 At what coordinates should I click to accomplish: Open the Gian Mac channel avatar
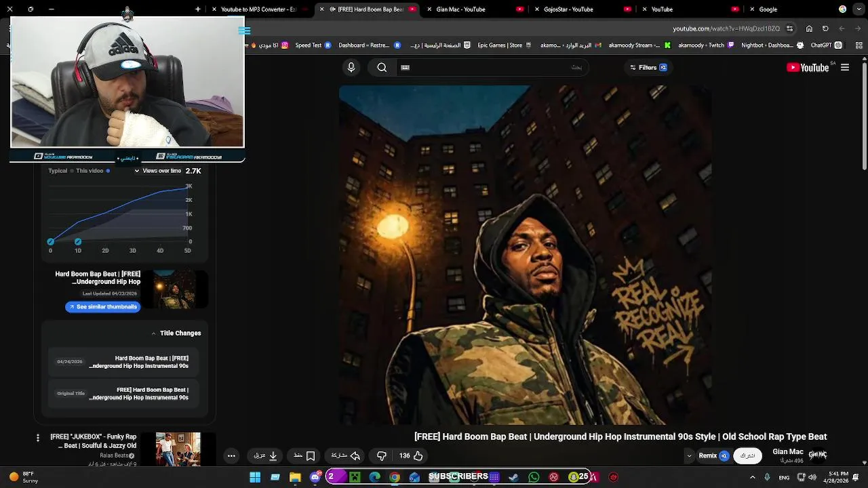click(x=817, y=455)
